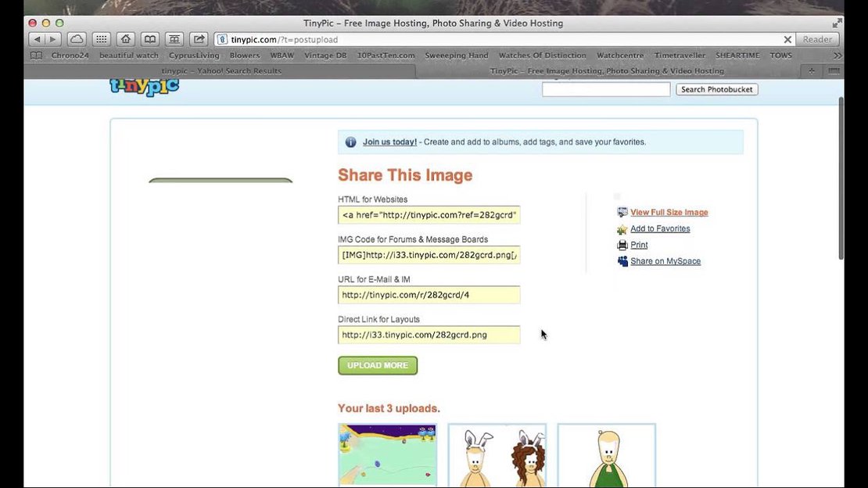868x488 pixels.
Task: Open Top Sites with the grid icon
Action: tap(101, 38)
